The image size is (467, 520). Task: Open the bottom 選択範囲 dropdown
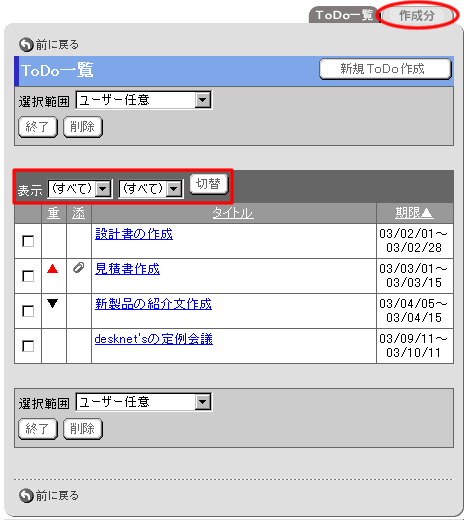coord(144,402)
